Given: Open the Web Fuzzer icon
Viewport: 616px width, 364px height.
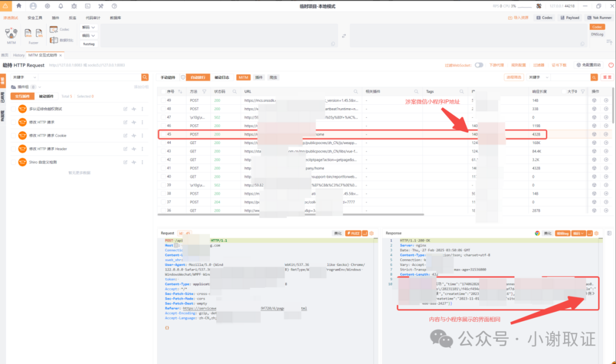Looking at the screenshot, I should pos(29,34).
